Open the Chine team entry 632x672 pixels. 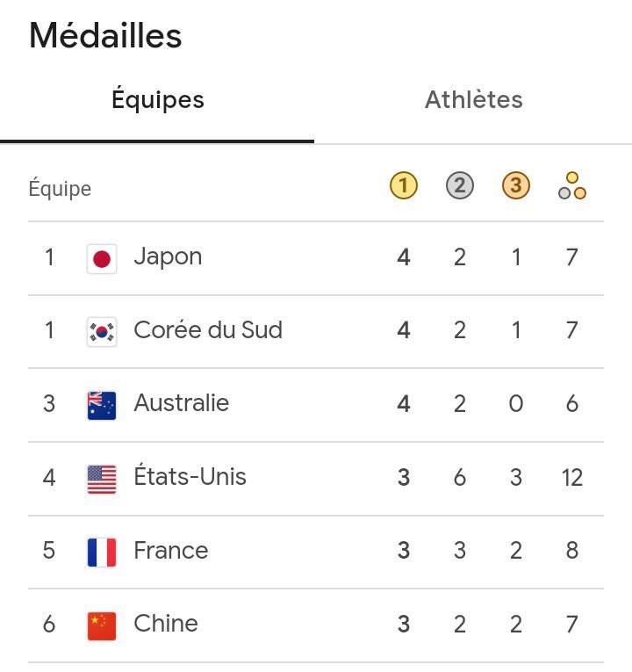point(165,624)
